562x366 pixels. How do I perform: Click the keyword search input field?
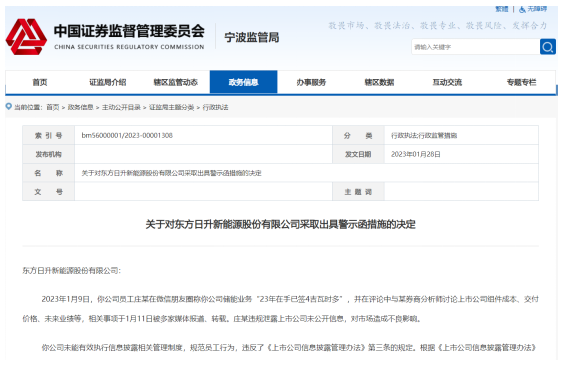click(476, 47)
